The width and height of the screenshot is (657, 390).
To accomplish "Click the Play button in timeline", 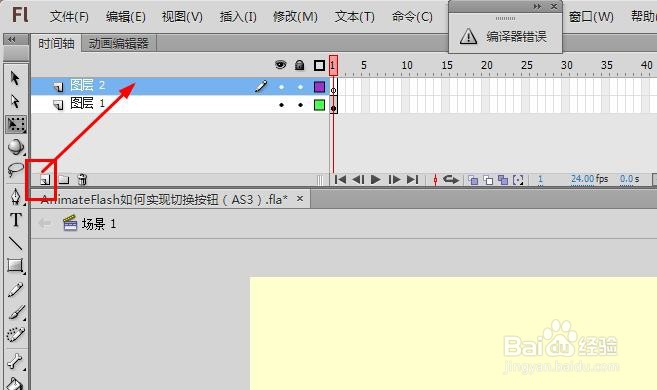I will pyautogui.click(x=376, y=180).
